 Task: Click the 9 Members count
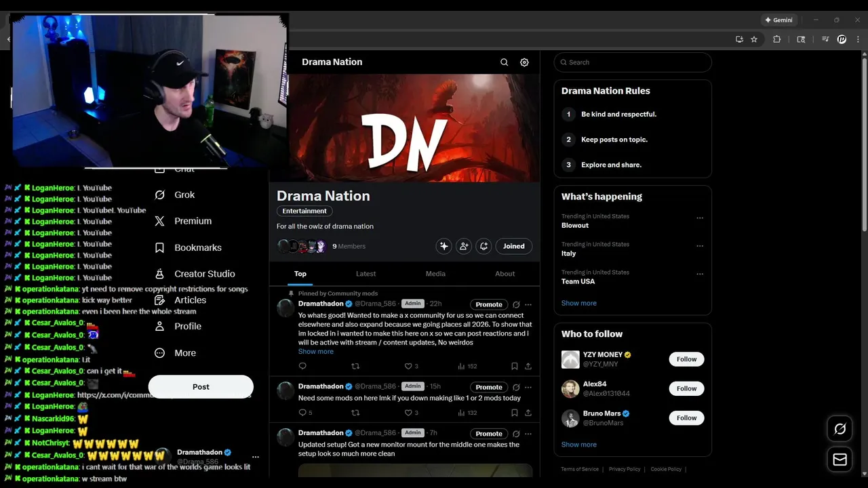(x=349, y=246)
